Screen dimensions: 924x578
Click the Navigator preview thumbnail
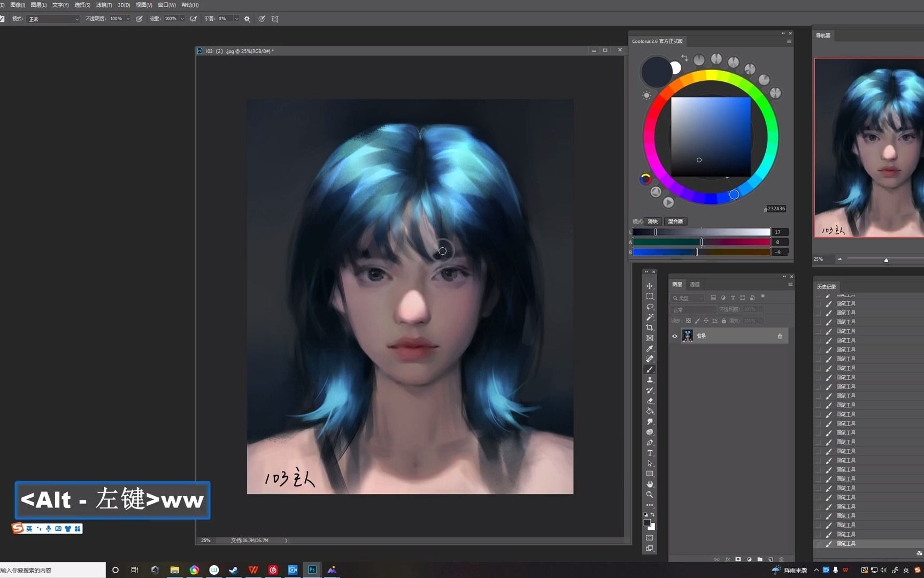[x=869, y=148]
